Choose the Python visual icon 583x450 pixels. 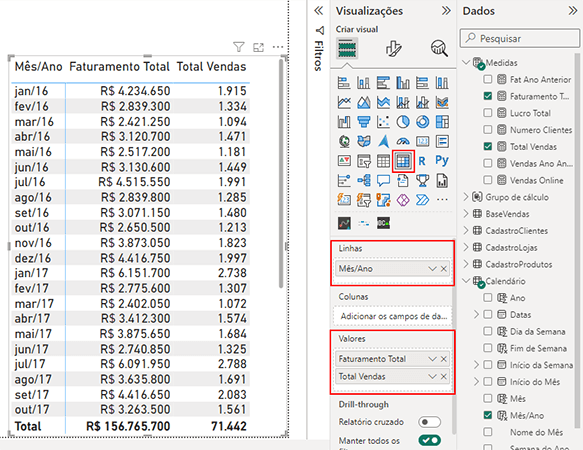442,161
